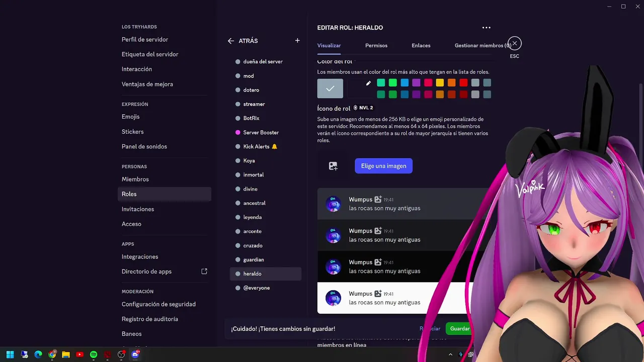644x362 pixels.
Task: Open Configuración de seguridad page
Action: coord(165,304)
